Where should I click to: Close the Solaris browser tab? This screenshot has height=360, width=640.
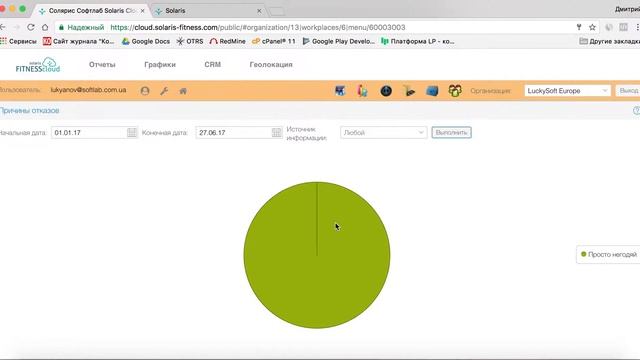point(259,11)
